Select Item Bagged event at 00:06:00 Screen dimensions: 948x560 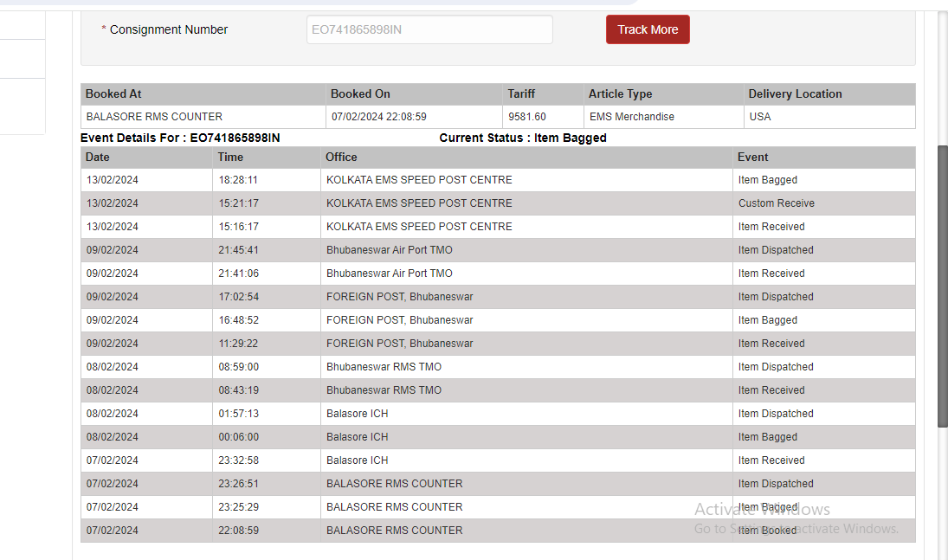click(x=824, y=437)
